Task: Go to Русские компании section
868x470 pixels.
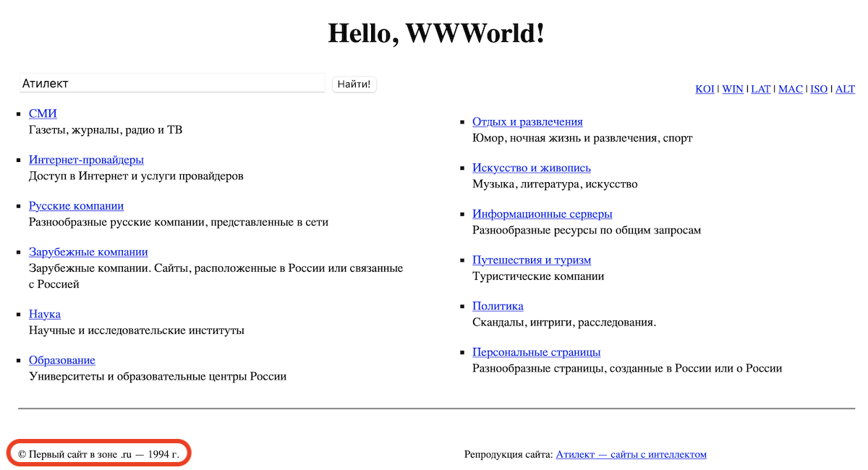Action: (76, 206)
